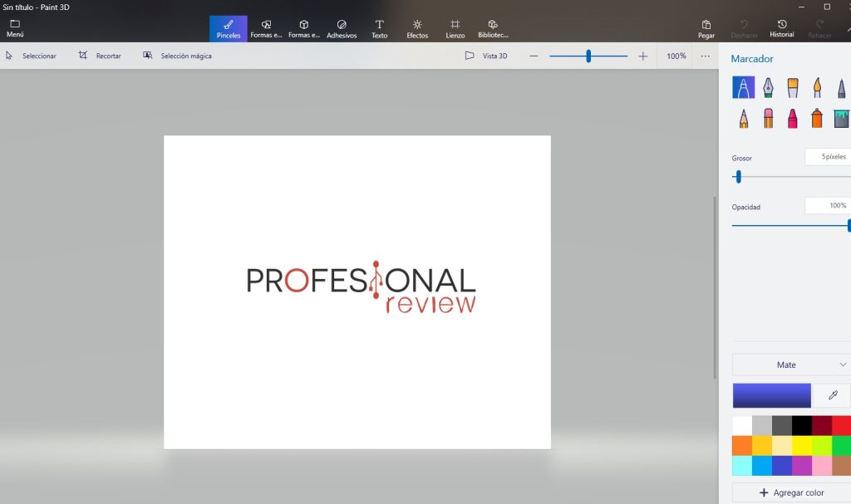This screenshot has height=504, width=851.
Task: Choose the Seleccionar tool
Action: 31,56
